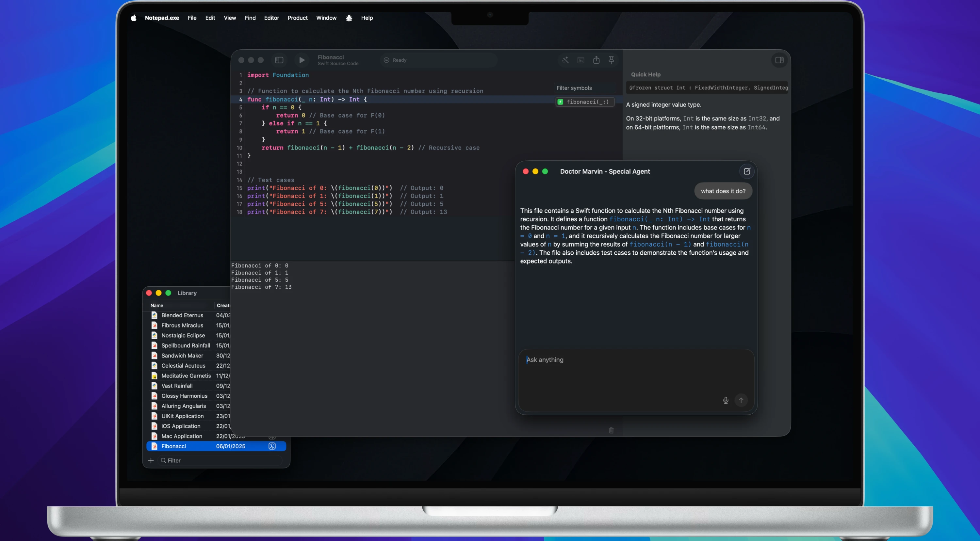Click the share icon in editor toolbar
This screenshot has height=541, width=980.
click(596, 60)
